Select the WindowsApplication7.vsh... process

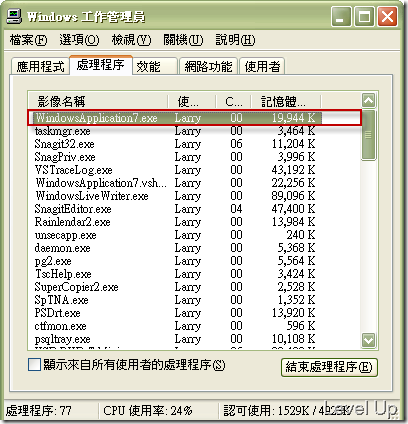101,183
